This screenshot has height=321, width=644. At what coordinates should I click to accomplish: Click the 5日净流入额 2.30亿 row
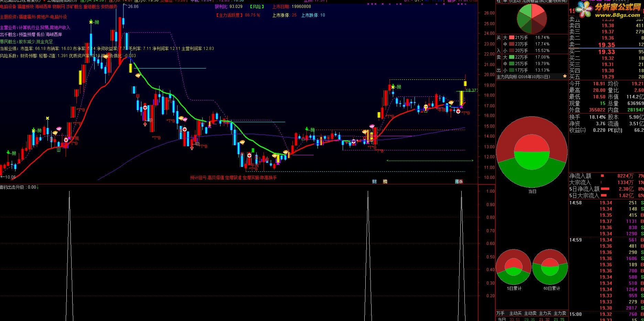[606, 189]
